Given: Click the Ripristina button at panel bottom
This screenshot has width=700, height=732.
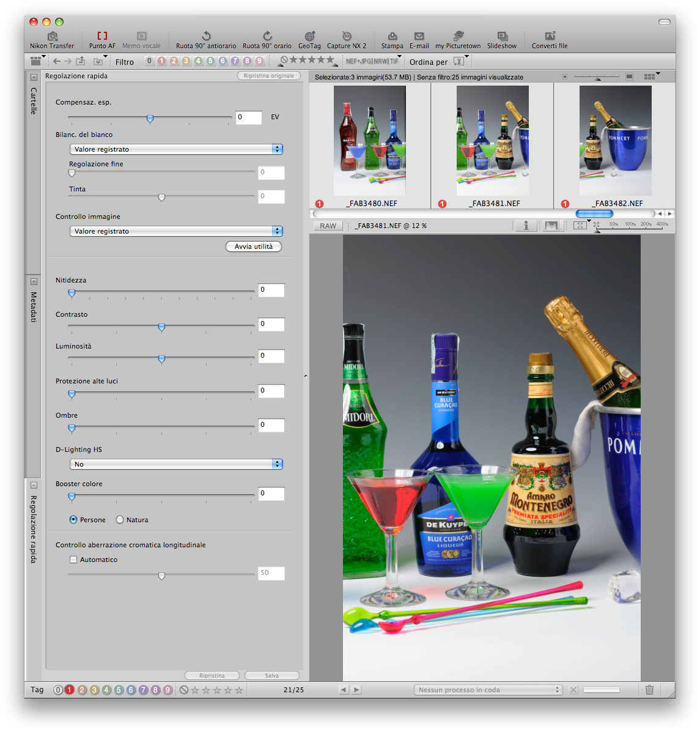Looking at the screenshot, I should [212, 676].
